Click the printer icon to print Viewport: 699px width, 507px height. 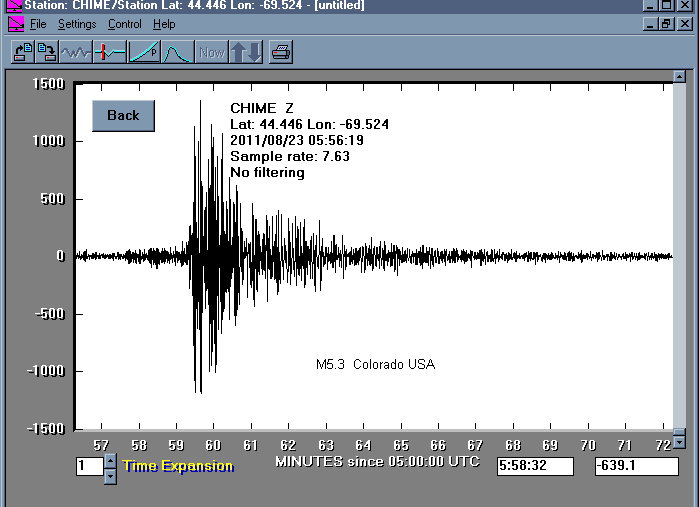(281, 51)
